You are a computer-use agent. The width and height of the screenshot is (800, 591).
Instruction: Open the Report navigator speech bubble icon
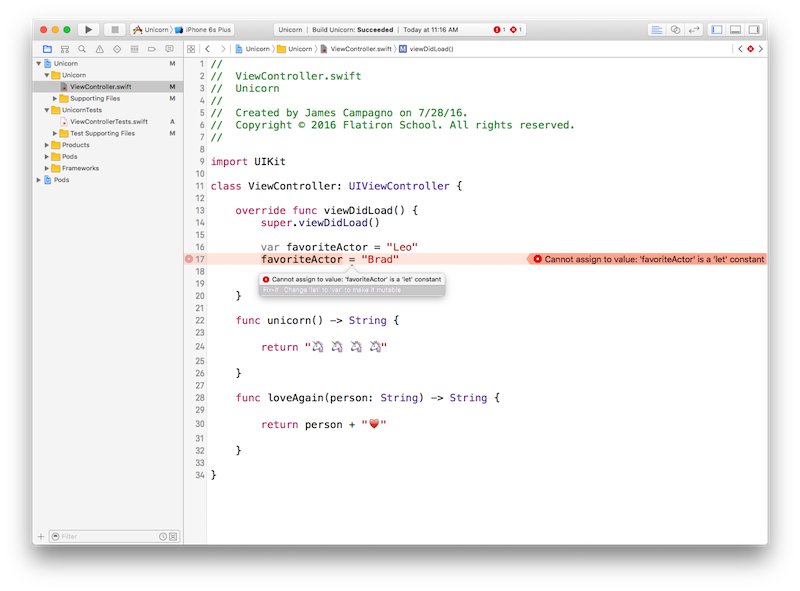pos(169,49)
